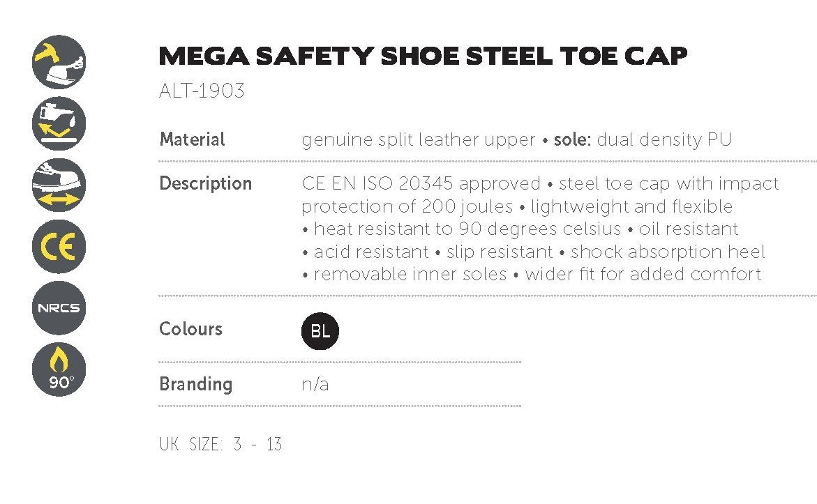The image size is (817, 504).
Task: Click the hammer impact protection icon
Action: [x=59, y=62]
